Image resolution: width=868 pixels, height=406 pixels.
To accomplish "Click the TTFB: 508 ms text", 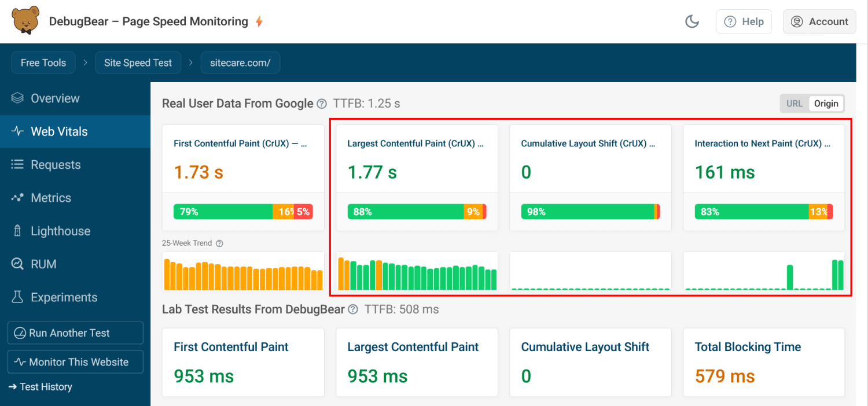I will pos(401,309).
